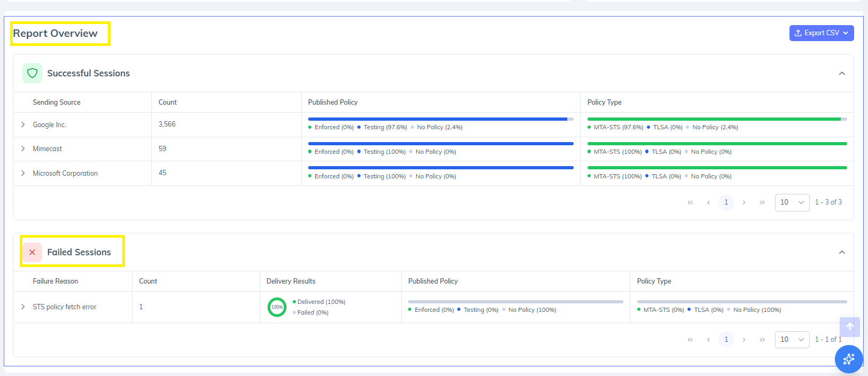Click the STS policy fetch error text
Viewport: 868px width, 376px height.
click(x=65, y=307)
